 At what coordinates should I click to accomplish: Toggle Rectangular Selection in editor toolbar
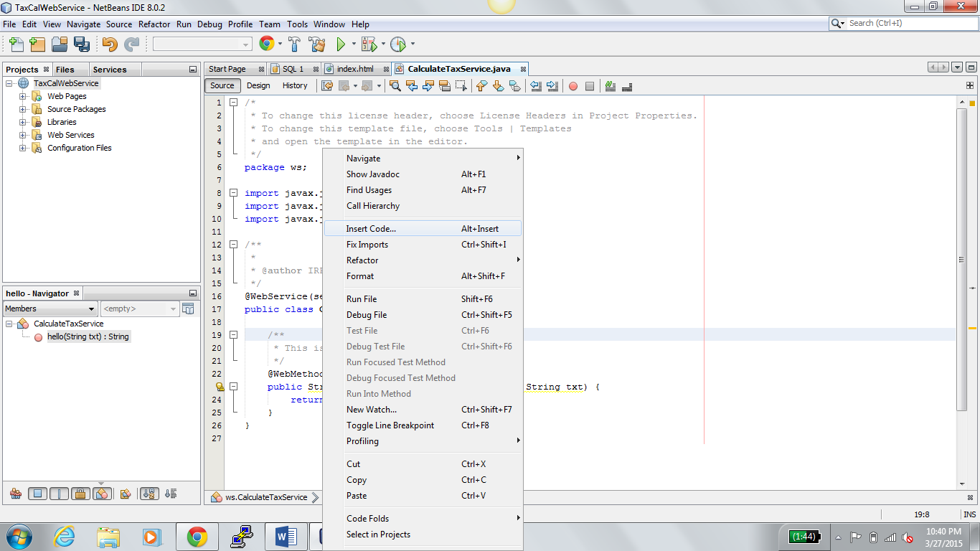461,86
